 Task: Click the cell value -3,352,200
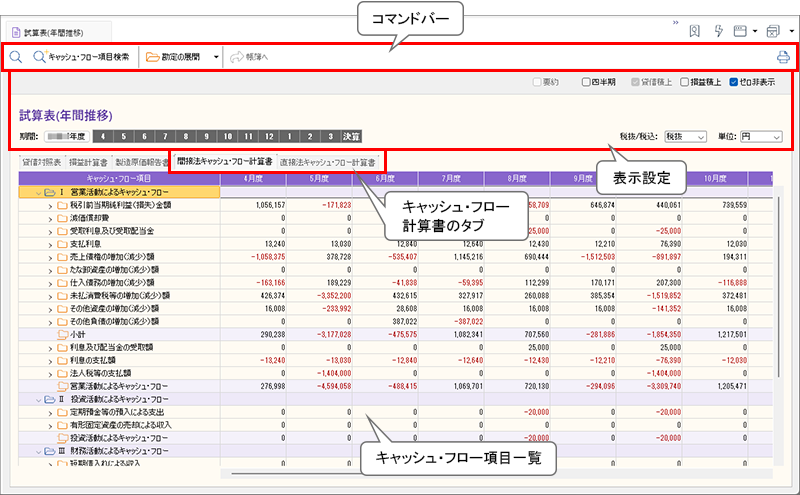click(334, 296)
